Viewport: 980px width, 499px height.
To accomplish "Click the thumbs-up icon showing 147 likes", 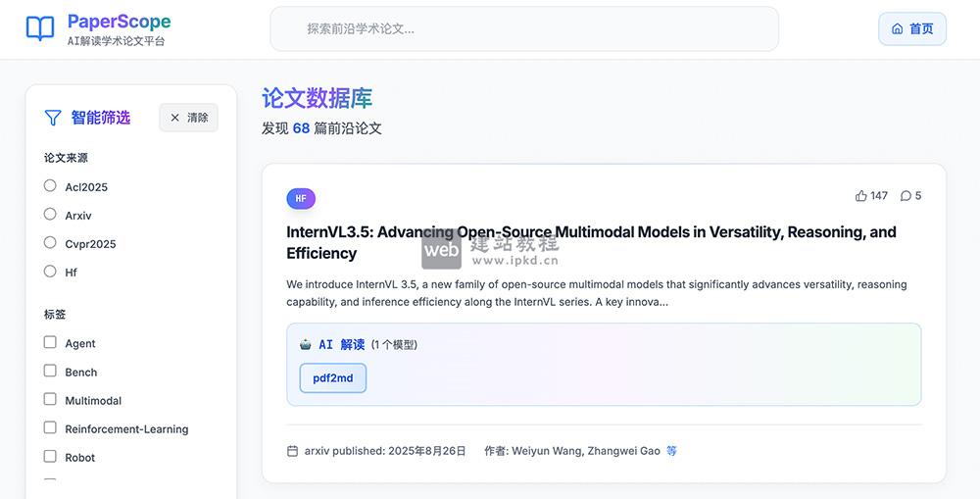I will point(861,196).
